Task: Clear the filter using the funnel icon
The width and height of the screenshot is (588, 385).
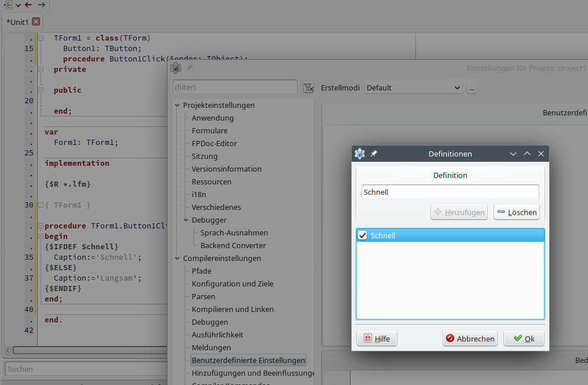Action: coord(308,88)
